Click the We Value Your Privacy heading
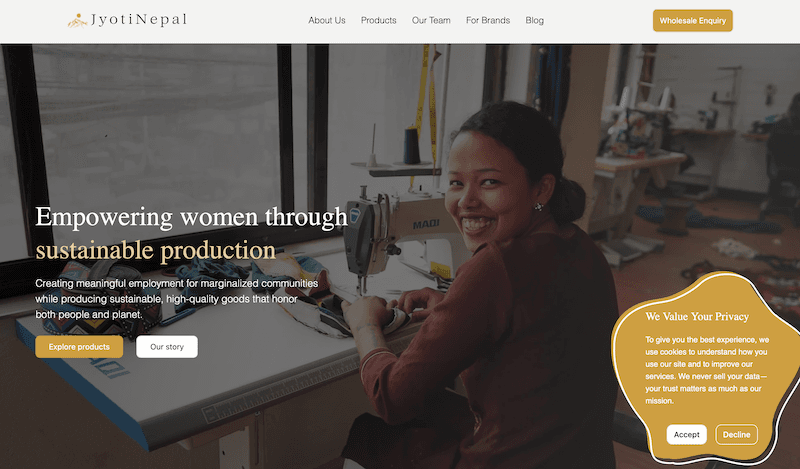800x469 pixels. (x=697, y=317)
